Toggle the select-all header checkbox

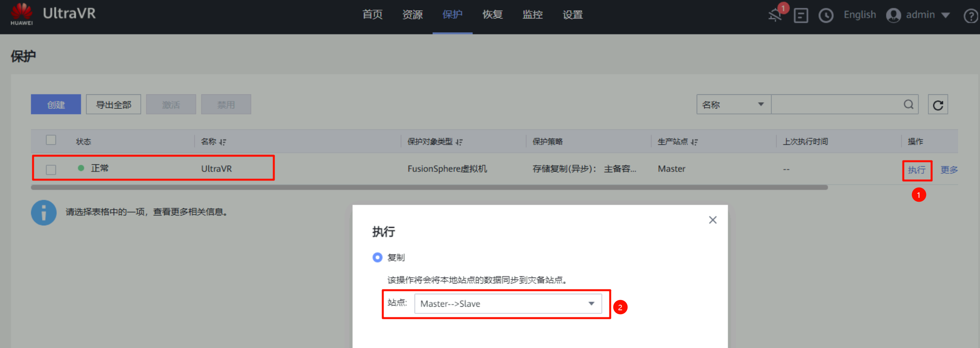pos(51,140)
